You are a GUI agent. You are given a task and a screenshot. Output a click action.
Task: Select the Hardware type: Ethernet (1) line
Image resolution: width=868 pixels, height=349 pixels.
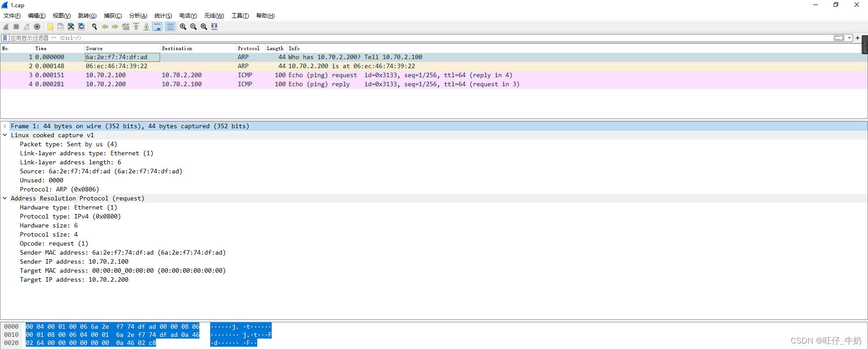pyautogui.click(x=68, y=208)
